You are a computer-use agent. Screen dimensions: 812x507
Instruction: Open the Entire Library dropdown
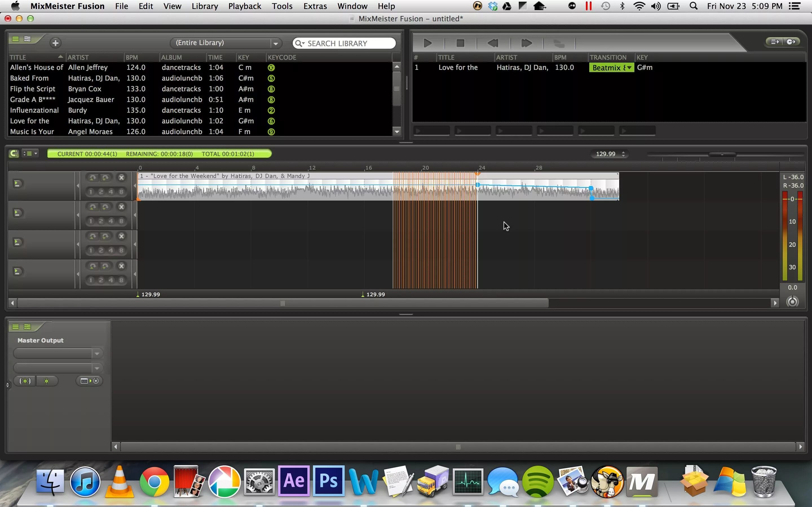[275, 43]
